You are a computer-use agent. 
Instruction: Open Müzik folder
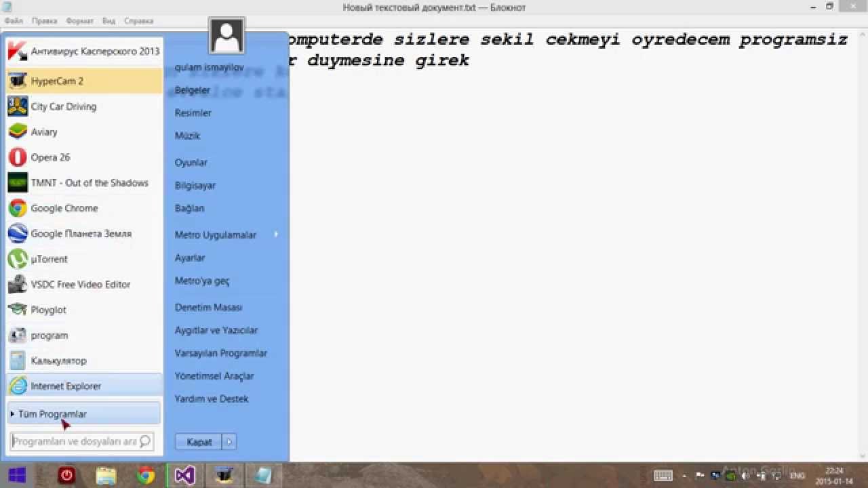[188, 136]
